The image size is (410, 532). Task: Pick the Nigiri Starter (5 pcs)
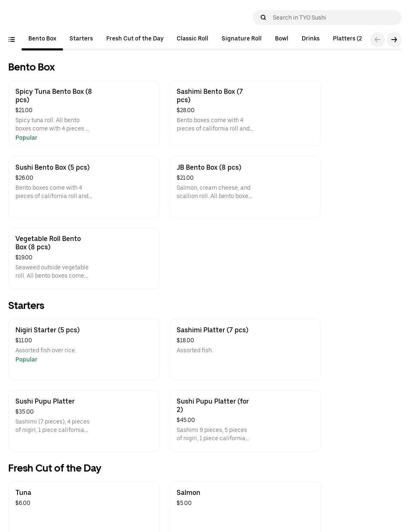(x=84, y=349)
